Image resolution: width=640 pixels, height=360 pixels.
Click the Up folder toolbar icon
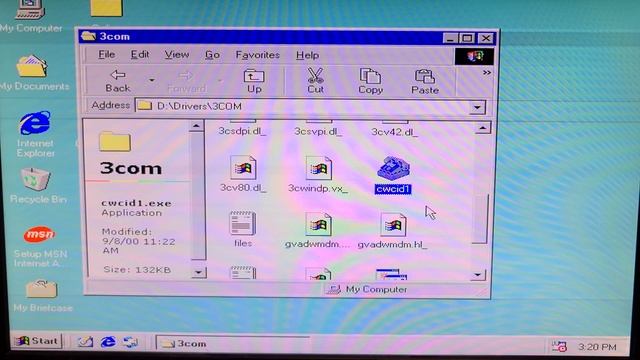click(x=254, y=81)
